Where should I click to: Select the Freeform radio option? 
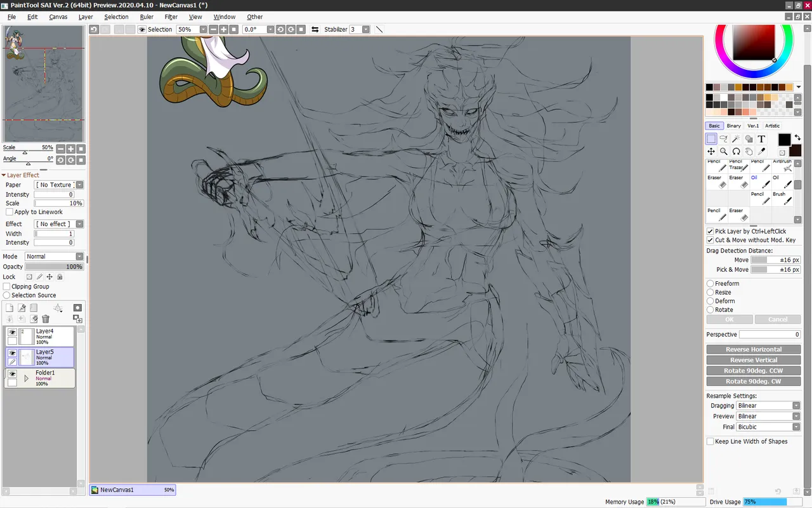click(x=710, y=284)
